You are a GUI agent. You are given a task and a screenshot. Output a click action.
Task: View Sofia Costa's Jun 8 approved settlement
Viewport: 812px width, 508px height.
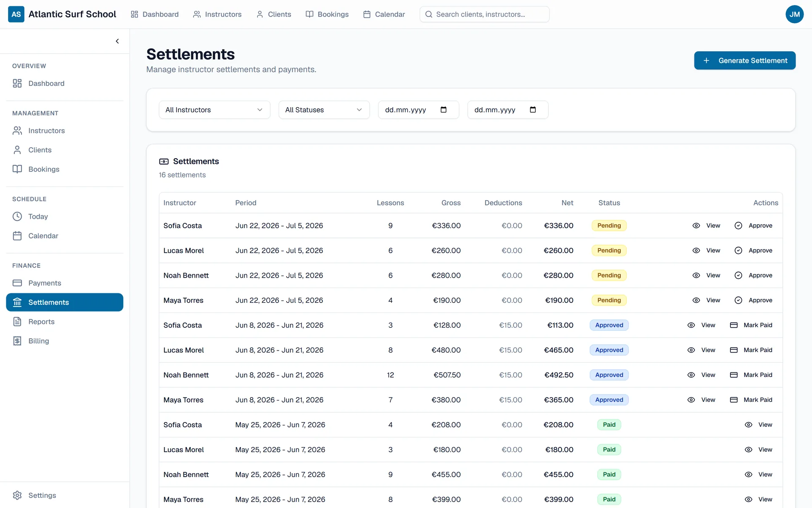[701, 325]
